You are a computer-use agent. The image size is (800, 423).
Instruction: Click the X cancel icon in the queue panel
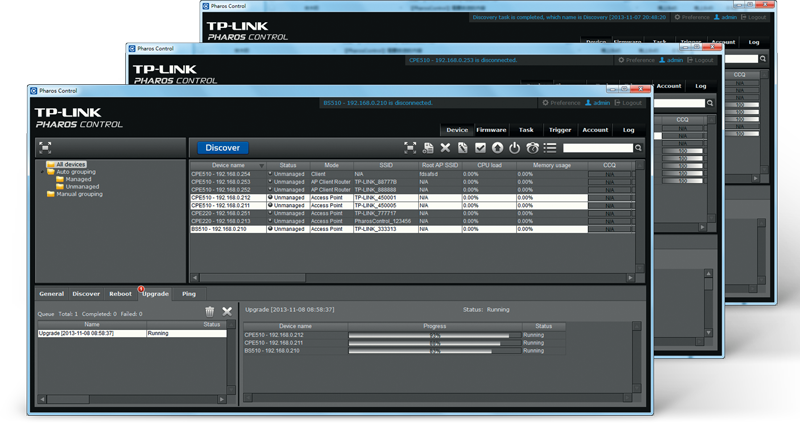coord(227,311)
